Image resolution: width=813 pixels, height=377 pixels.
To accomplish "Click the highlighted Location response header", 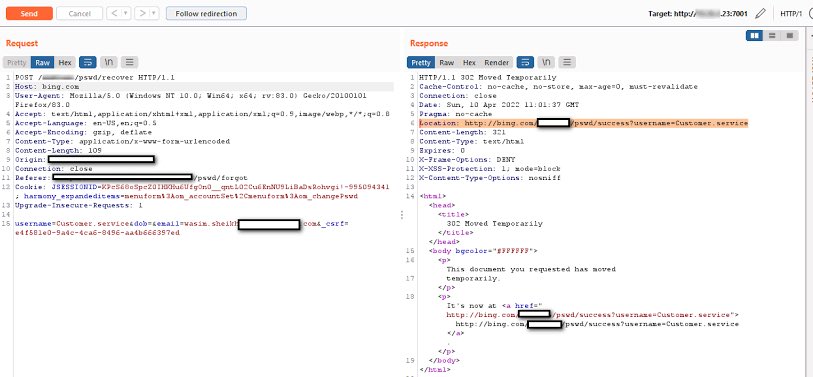I will pos(583,123).
